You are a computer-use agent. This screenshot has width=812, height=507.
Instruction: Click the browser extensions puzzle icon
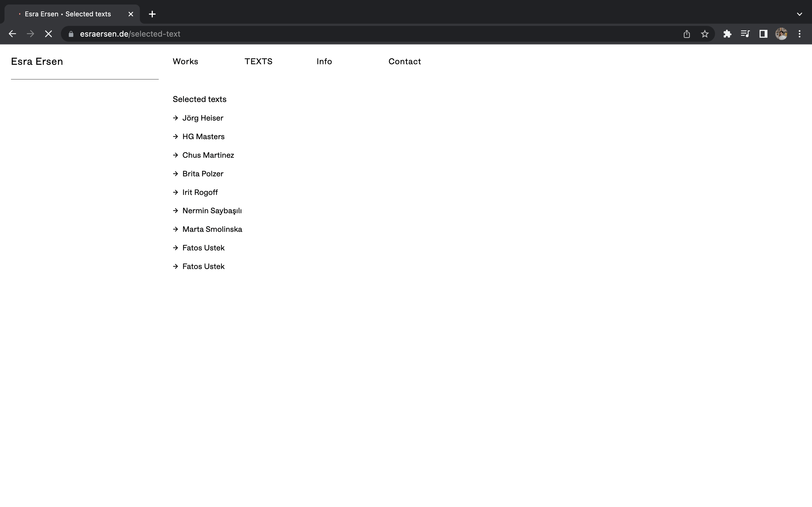pos(727,33)
